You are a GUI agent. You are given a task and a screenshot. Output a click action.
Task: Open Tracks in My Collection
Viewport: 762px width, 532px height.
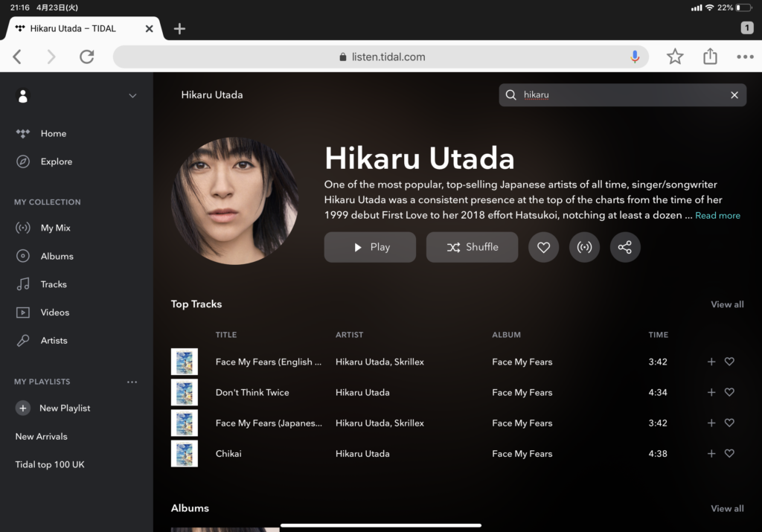coord(54,284)
